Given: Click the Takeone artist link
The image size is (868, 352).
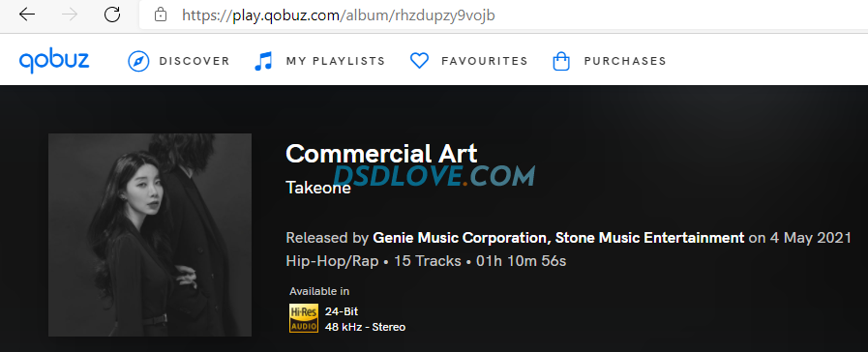Looking at the screenshot, I should coord(318,189).
